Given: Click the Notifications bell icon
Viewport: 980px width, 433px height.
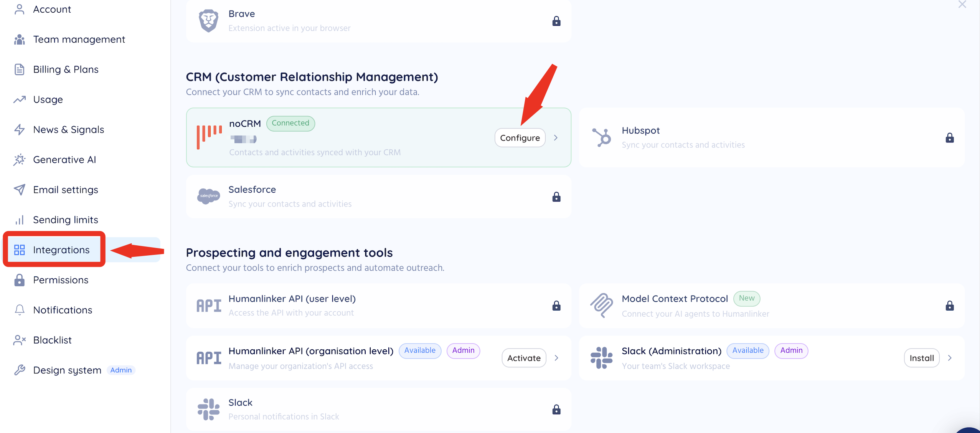Looking at the screenshot, I should coord(20,310).
